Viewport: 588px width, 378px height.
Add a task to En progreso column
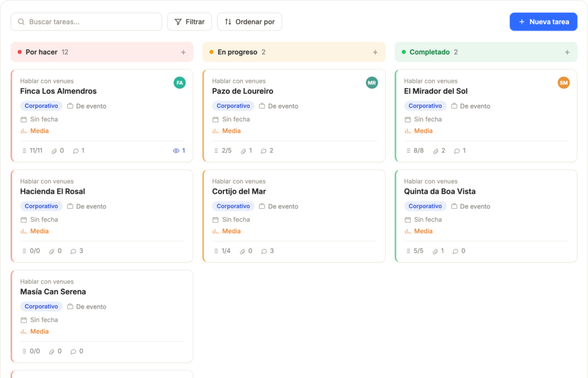click(x=376, y=52)
